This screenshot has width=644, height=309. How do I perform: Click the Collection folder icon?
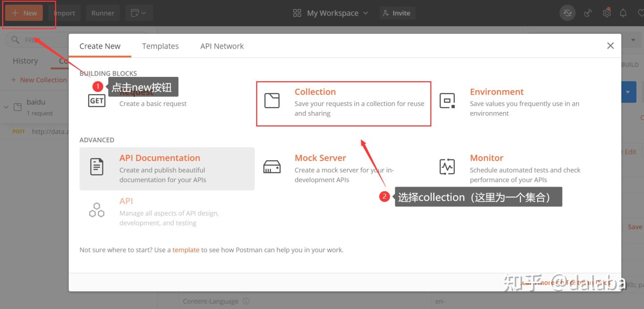click(x=272, y=100)
